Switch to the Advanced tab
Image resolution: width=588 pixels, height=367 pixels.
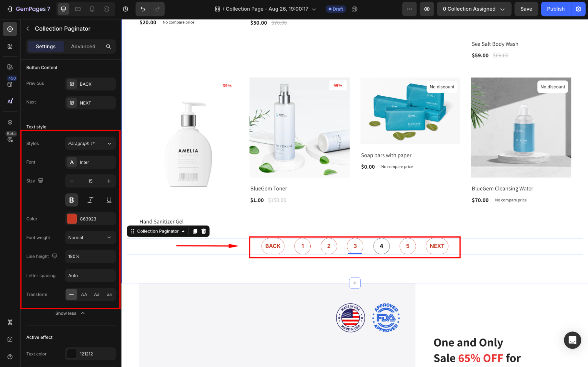[x=83, y=47]
